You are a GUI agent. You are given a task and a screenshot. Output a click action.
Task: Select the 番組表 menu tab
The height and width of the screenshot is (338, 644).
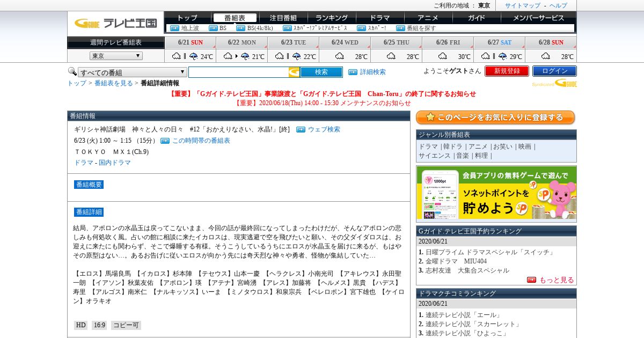pyautogui.click(x=235, y=18)
